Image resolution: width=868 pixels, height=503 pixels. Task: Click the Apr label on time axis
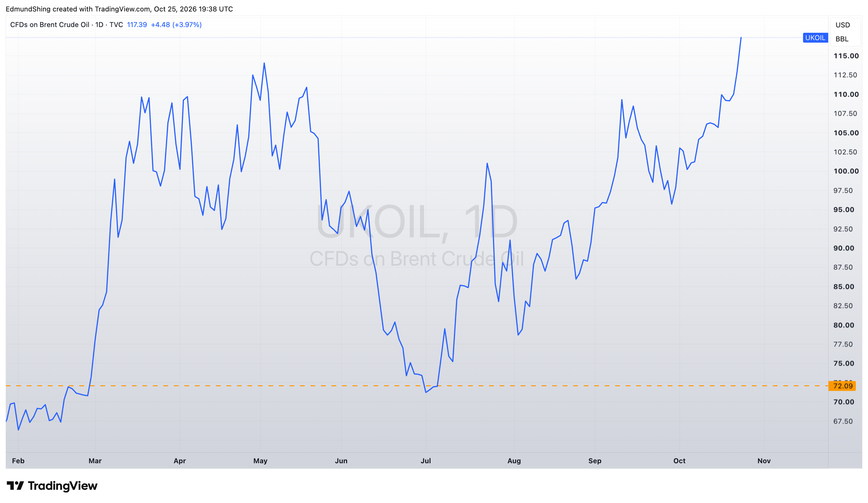click(x=180, y=461)
